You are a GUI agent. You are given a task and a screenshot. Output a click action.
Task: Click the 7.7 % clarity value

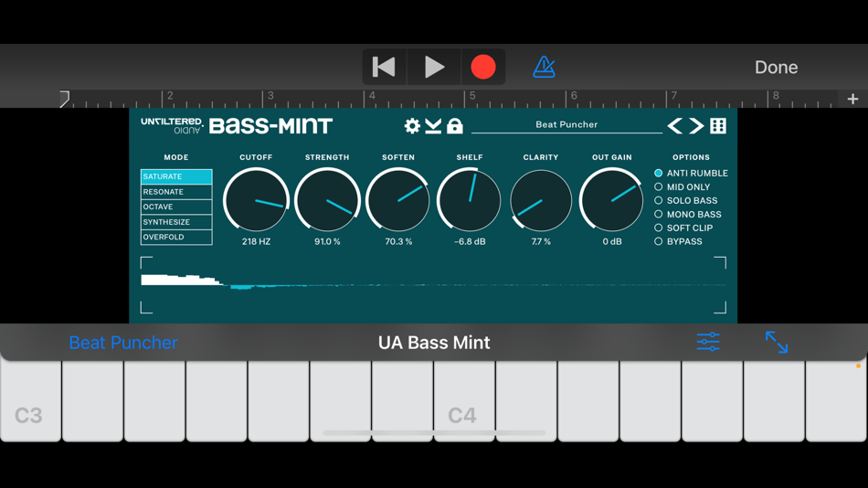coord(541,241)
